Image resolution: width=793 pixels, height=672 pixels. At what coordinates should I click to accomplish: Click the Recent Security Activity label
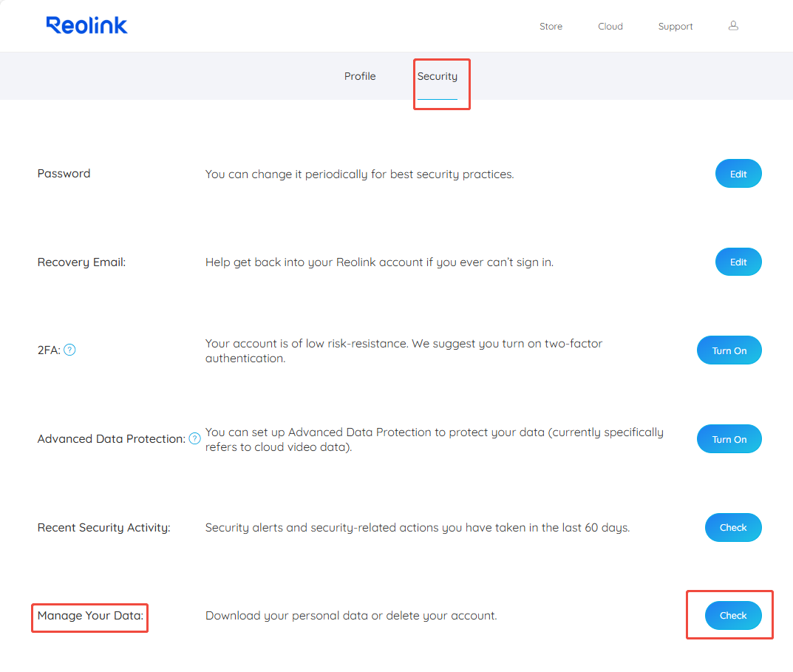[x=103, y=528]
